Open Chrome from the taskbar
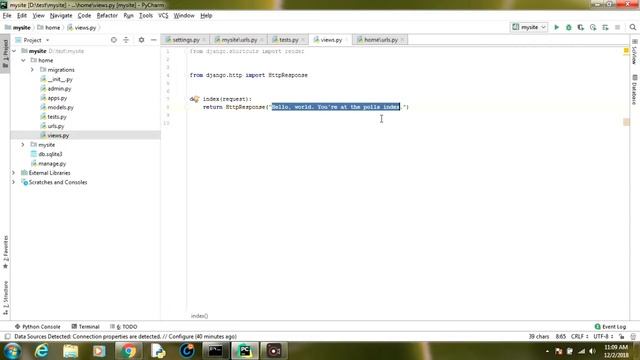 pyautogui.click(x=128, y=351)
